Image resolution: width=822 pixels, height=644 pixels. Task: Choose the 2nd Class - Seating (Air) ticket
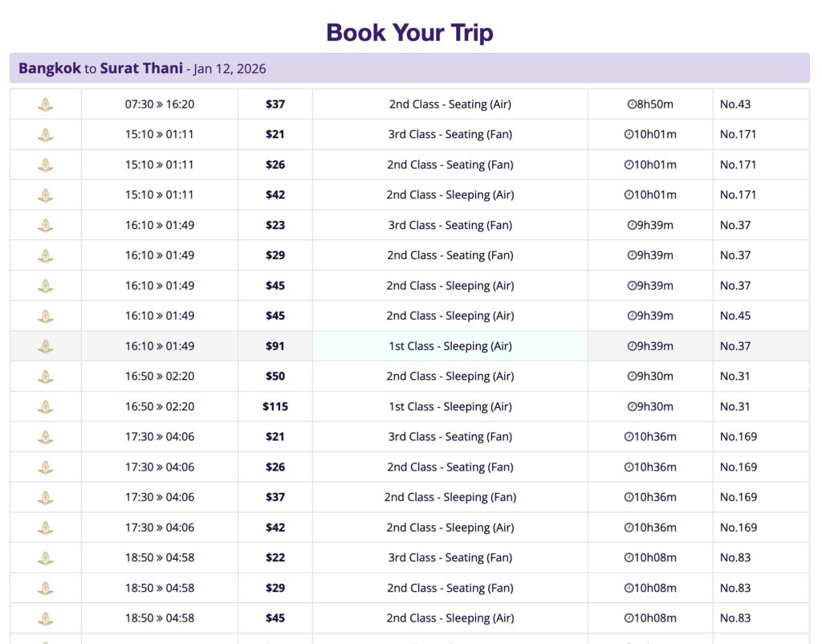click(x=450, y=104)
